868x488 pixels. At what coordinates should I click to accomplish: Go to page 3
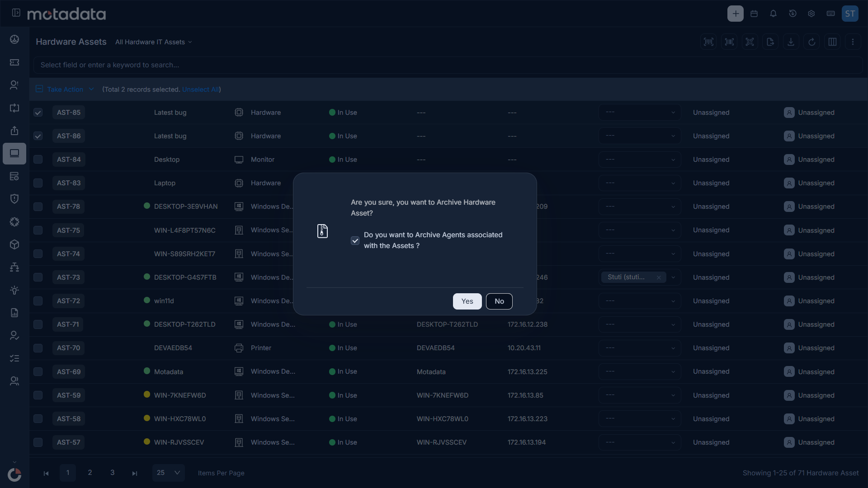(113, 473)
